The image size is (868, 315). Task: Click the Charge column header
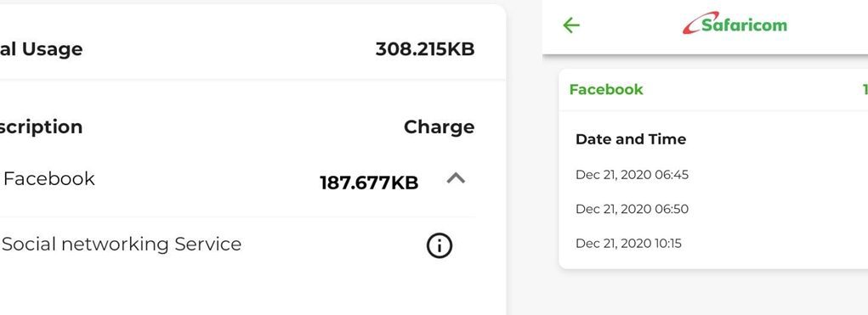point(439,127)
